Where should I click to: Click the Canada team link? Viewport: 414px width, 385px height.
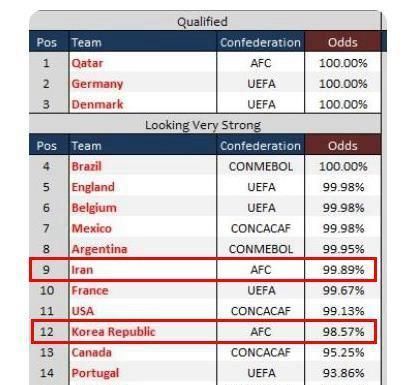[92, 352]
